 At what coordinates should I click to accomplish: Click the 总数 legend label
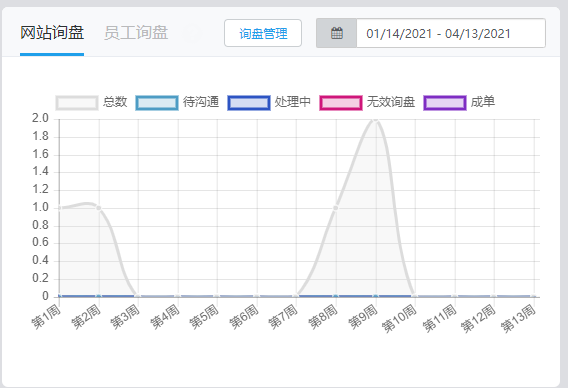pos(115,102)
